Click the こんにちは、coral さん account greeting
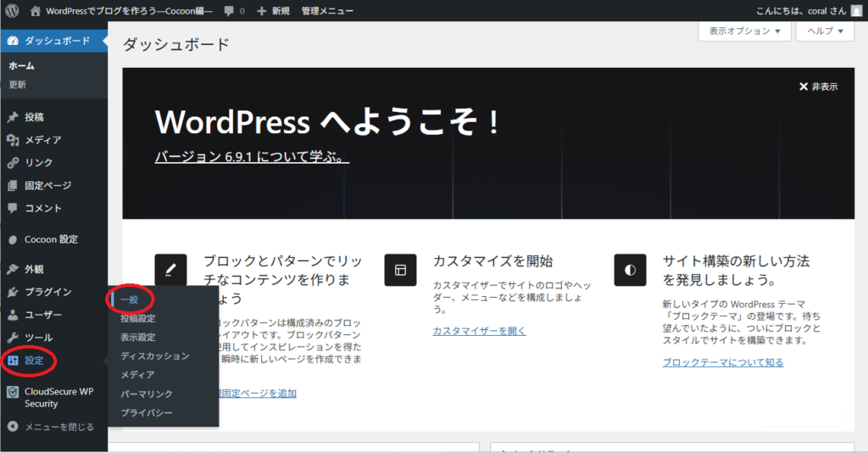The image size is (868, 453). 801,11
